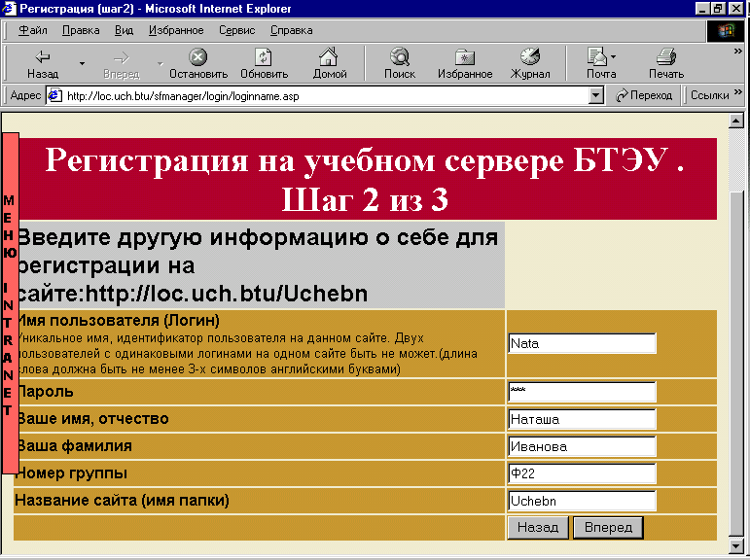
Task: Click the Пароль password field
Action: coord(582,392)
